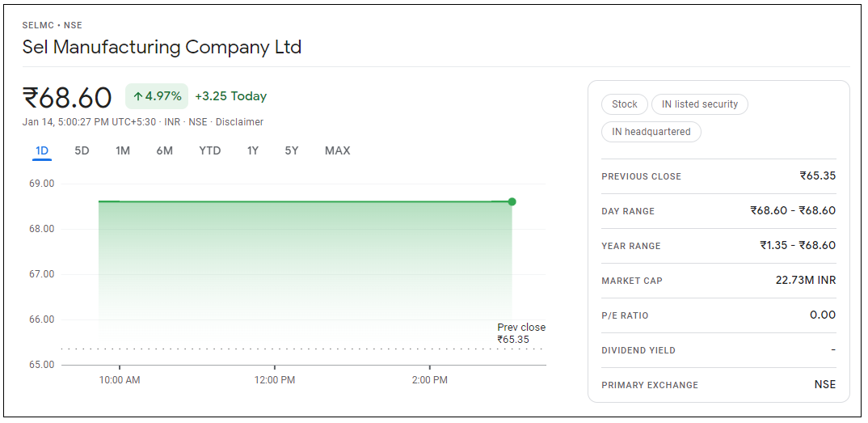The height and width of the screenshot is (423, 868).
Task: Click the Primary Exchange NSE value
Action: point(825,385)
